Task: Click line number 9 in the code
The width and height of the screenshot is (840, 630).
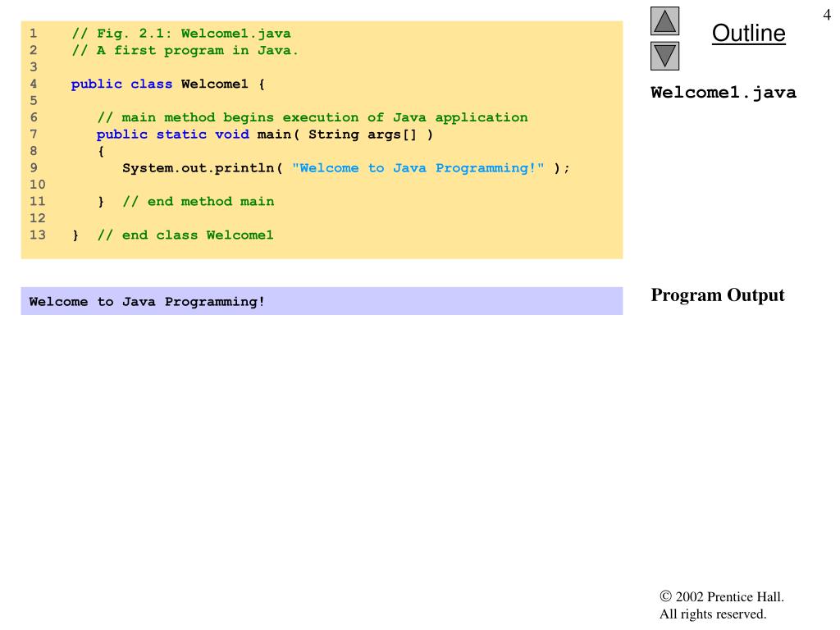Action: click(33, 168)
